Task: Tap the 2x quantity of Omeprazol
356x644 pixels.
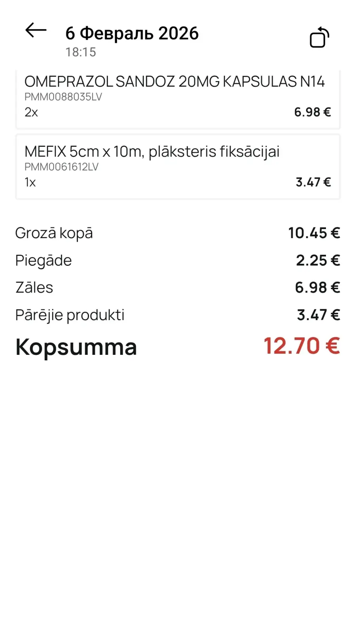Action: (31, 112)
